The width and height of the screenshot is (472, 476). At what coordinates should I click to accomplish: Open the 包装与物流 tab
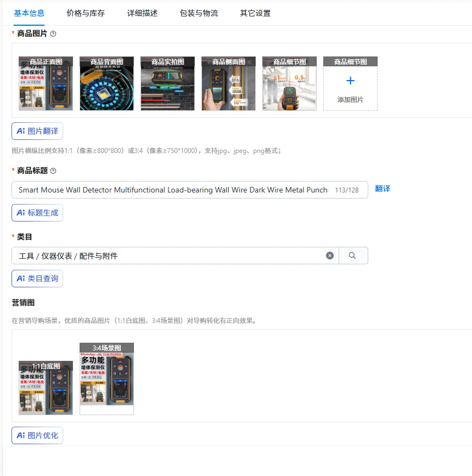(x=199, y=13)
